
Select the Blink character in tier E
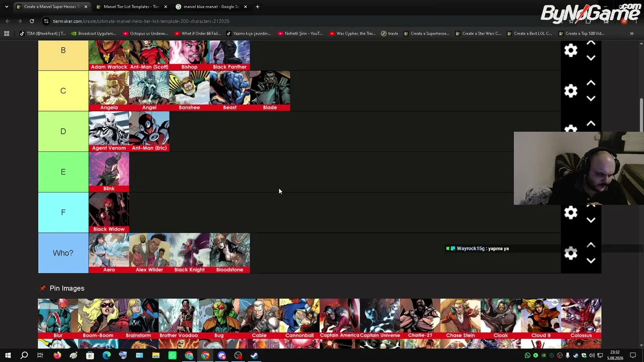(109, 172)
